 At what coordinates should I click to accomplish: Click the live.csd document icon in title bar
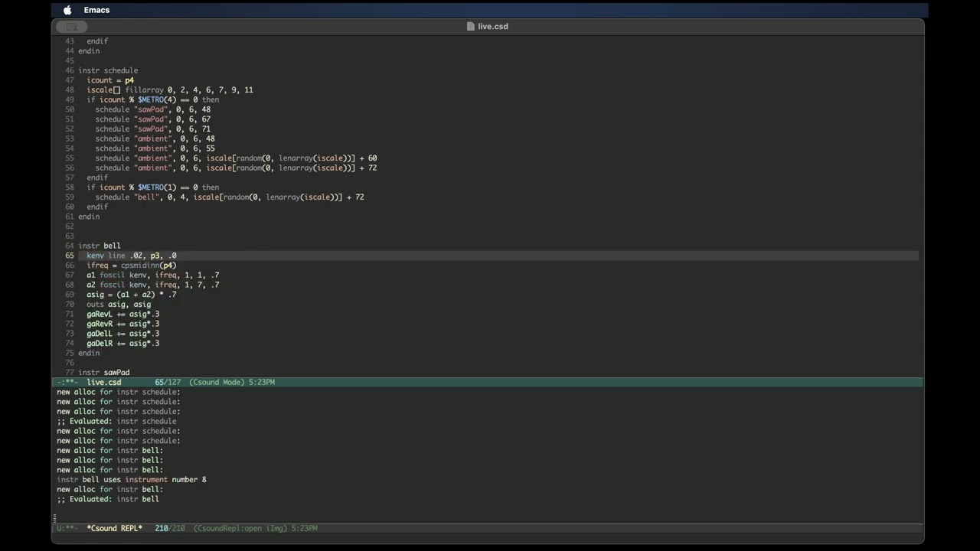[x=471, y=26]
